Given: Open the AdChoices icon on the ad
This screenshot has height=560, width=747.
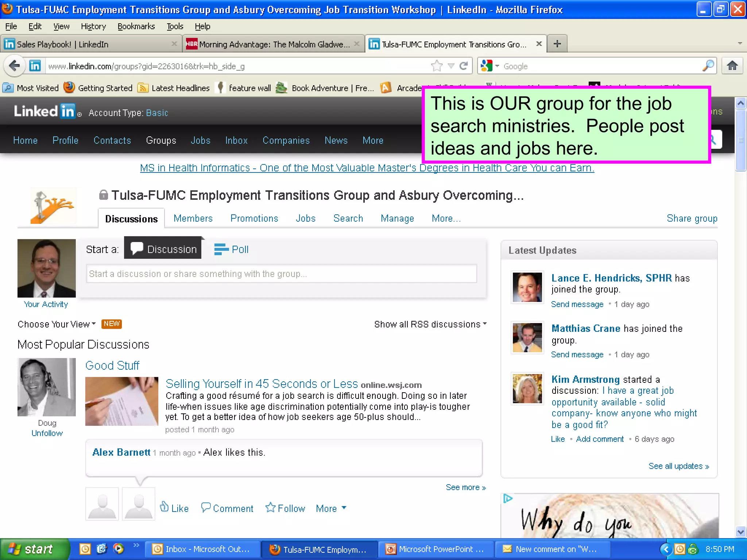Looking at the screenshot, I should point(508,498).
